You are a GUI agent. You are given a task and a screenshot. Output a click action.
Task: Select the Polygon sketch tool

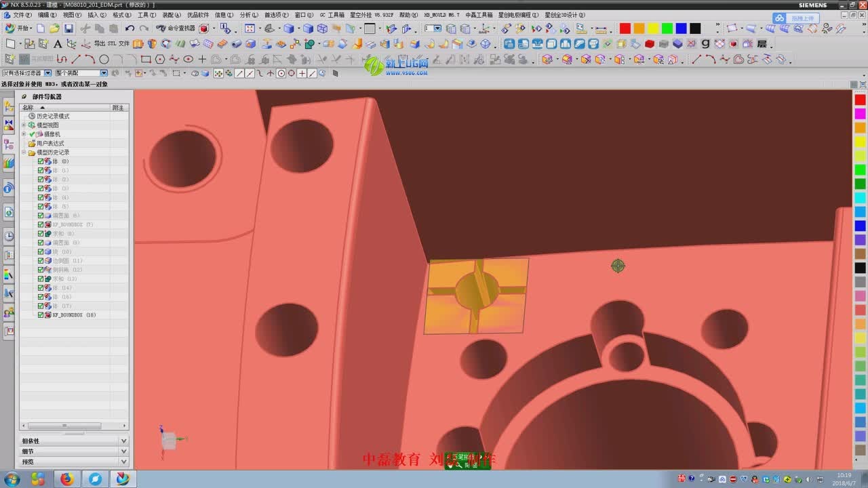[160, 60]
